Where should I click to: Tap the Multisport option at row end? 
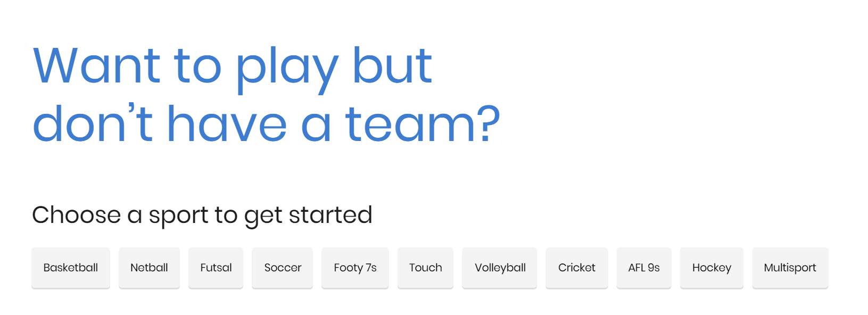(790, 268)
